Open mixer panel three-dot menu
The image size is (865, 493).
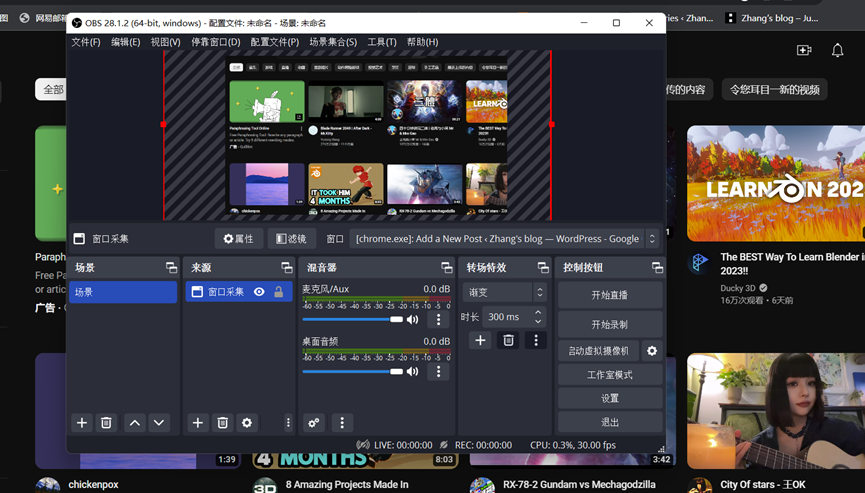pos(342,423)
